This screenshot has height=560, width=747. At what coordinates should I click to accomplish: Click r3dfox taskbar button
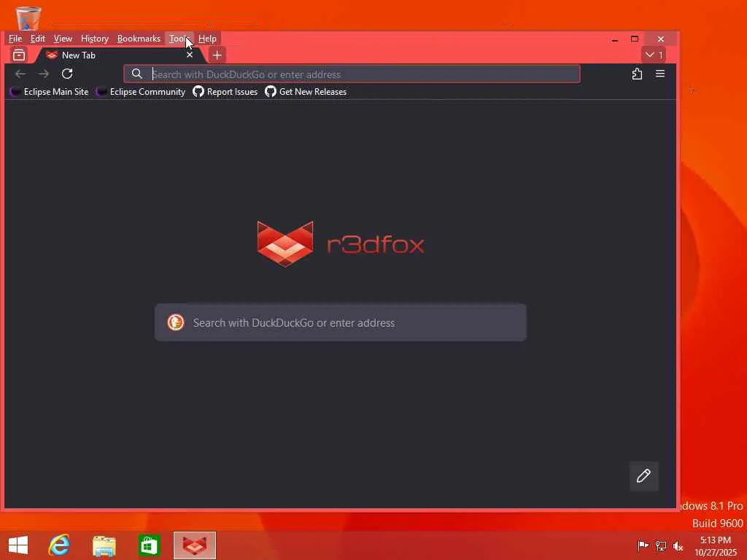195,545
